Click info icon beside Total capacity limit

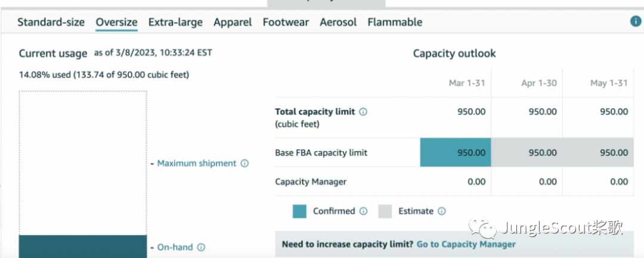coord(363,112)
